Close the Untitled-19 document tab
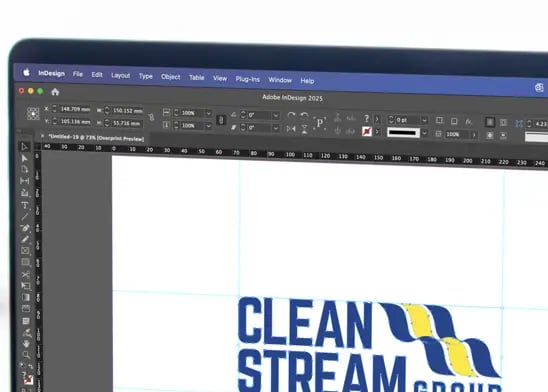 (42, 136)
